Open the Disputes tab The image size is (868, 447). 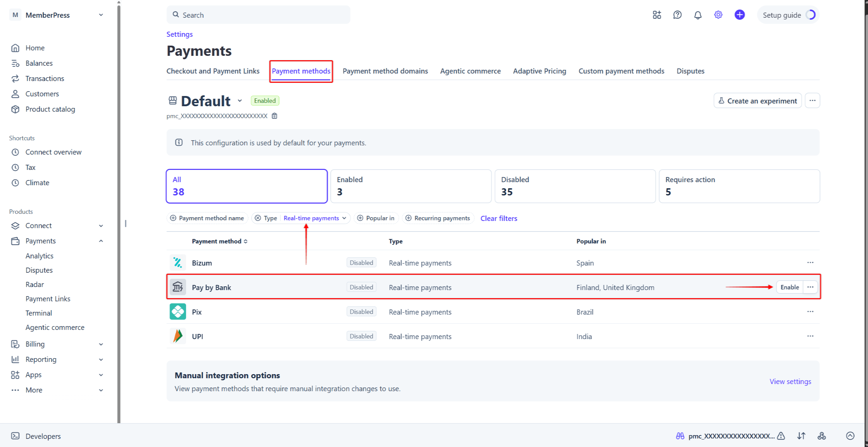690,71
